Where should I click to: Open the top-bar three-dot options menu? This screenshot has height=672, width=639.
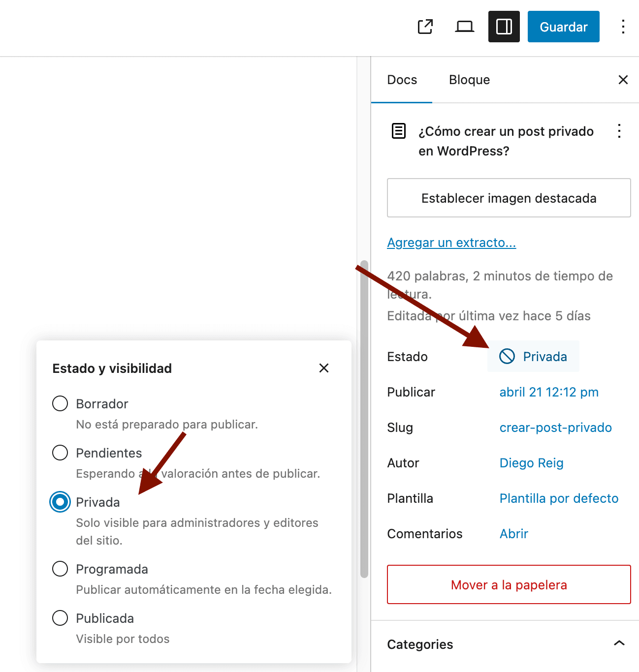[623, 27]
